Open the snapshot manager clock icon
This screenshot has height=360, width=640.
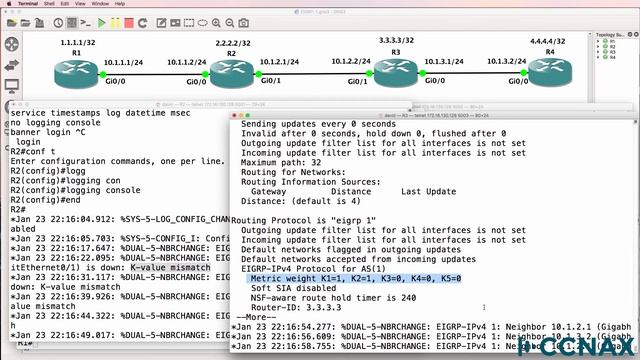(x=58, y=23)
